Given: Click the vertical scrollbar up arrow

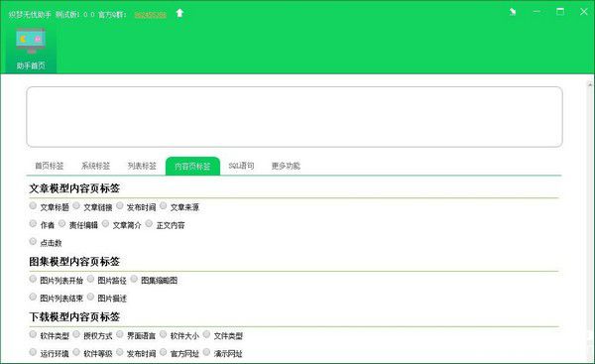Looking at the screenshot, I should coord(590,85).
